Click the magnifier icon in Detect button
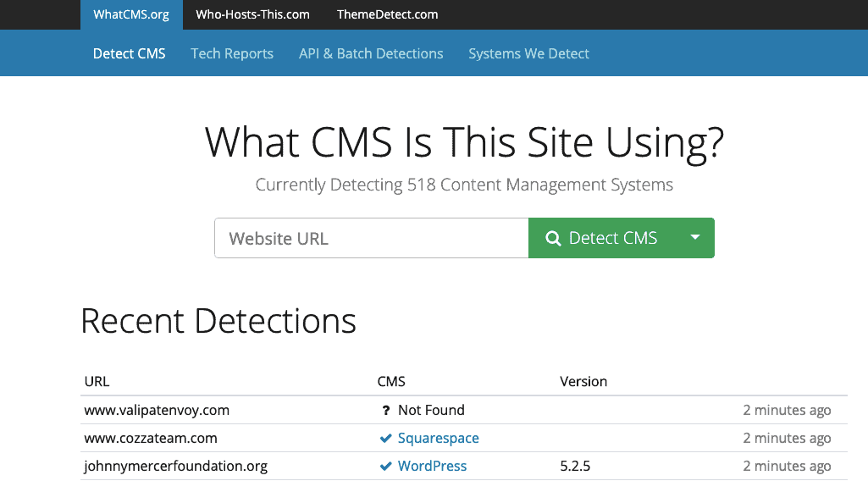 553,239
